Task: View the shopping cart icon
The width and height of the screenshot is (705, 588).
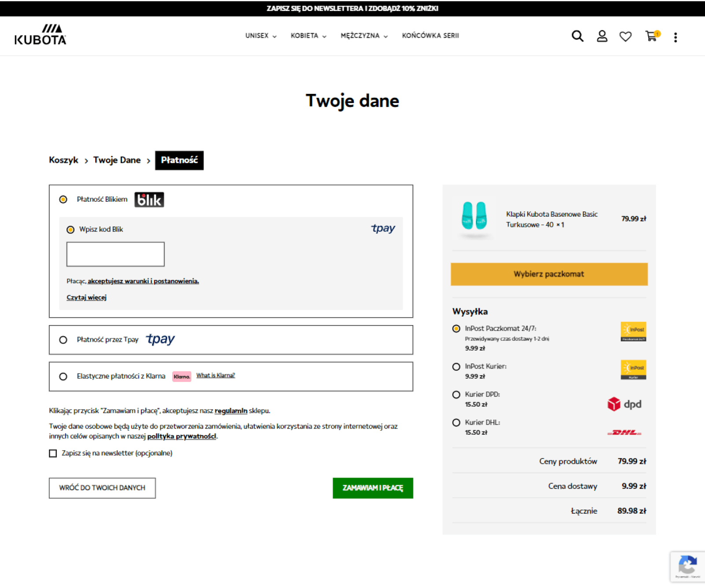Action: pos(651,37)
